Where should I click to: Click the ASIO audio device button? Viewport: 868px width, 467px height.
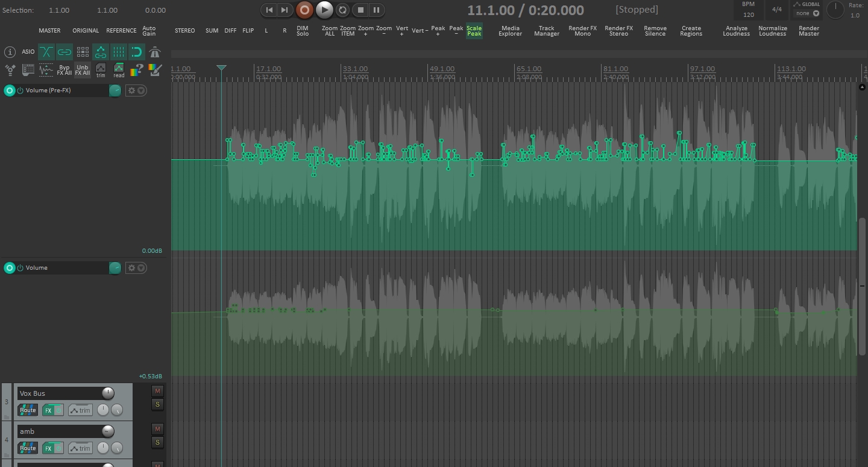(28, 52)
